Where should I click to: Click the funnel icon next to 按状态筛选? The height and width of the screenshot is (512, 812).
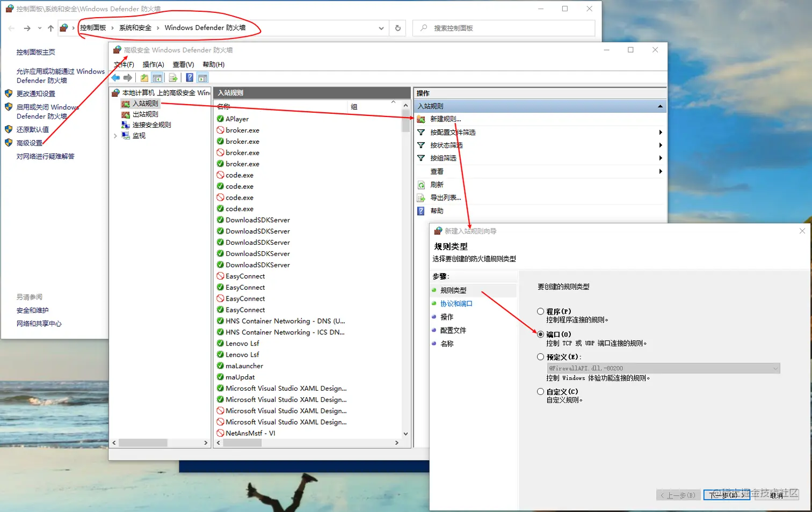tap(421, 145)
